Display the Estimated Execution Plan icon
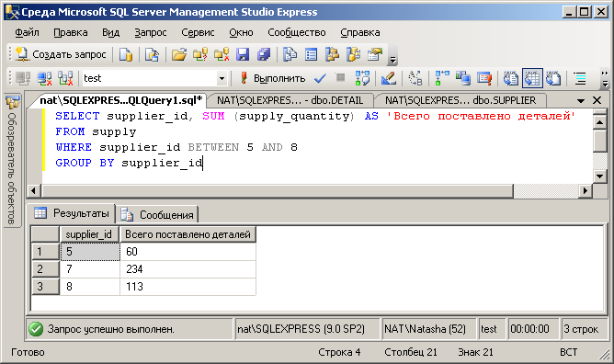 [x=362, y=78]
